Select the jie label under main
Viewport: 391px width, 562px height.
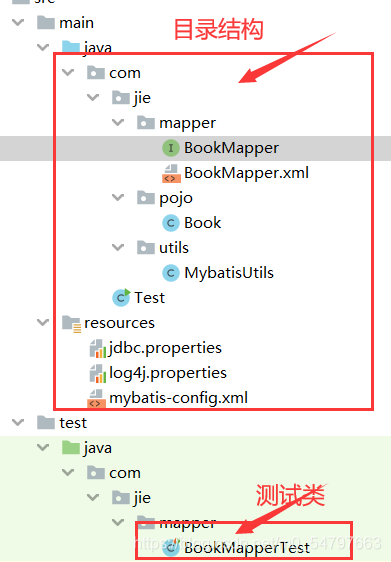coord(142,98)
